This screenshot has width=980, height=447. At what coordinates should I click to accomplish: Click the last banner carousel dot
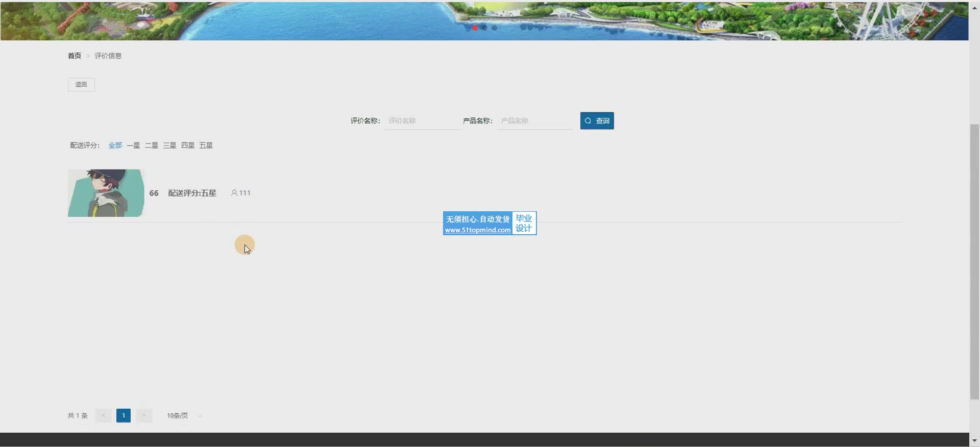tap(494, 28)
